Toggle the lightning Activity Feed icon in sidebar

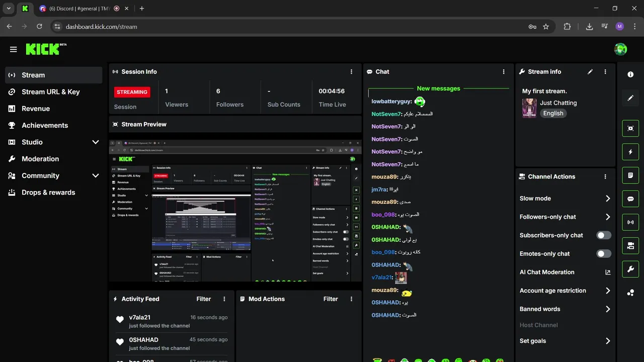[630, 152]
